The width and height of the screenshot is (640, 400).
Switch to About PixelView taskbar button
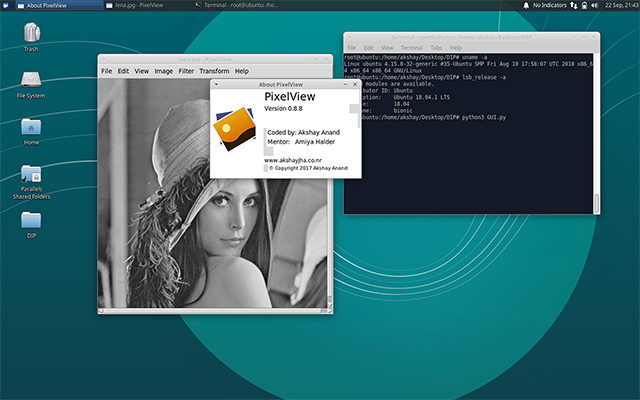[x=60, y=5]
